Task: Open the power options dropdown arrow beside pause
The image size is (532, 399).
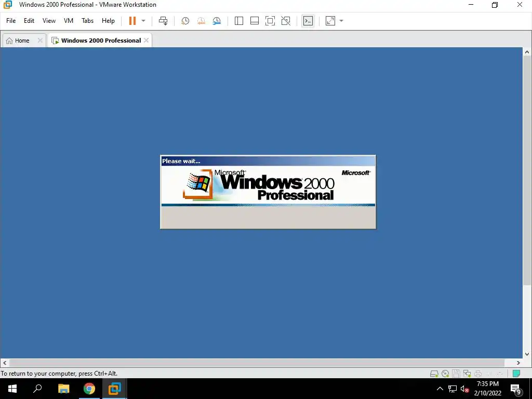Action: [143, 21]
